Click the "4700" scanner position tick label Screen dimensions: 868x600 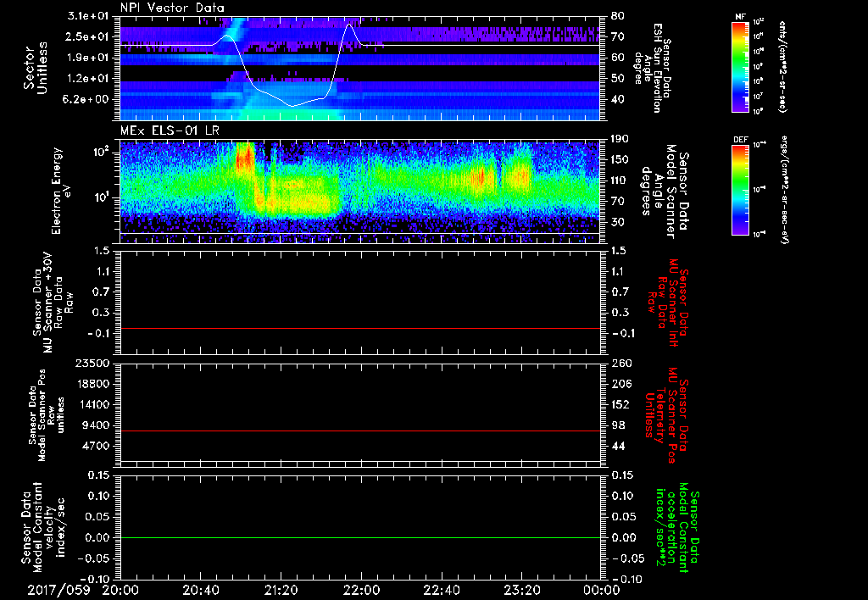(x=96, y=446)
